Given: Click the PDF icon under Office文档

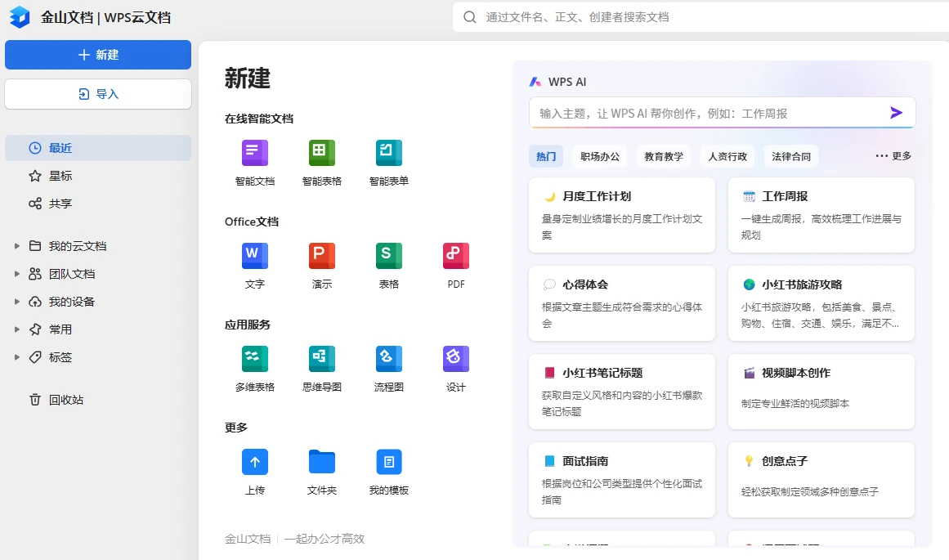Looking at the screenshot, I should 455,257.
